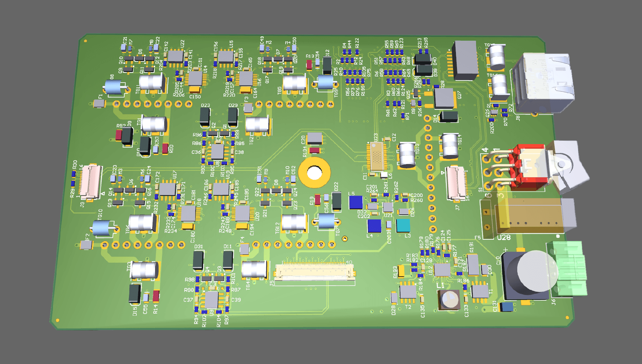Viewport: 642px width, 364px height.
Task: Click the central gold mounting hole
Action: coord(314,173)
